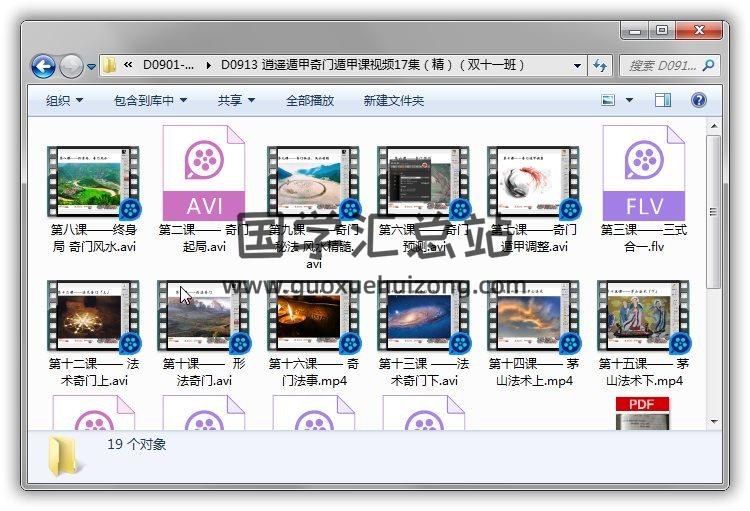Image resolution: width=750 pixels, height=511 pixels.
Task: Expand the recent pages history dropdown arrow
Action: [91, 67]
